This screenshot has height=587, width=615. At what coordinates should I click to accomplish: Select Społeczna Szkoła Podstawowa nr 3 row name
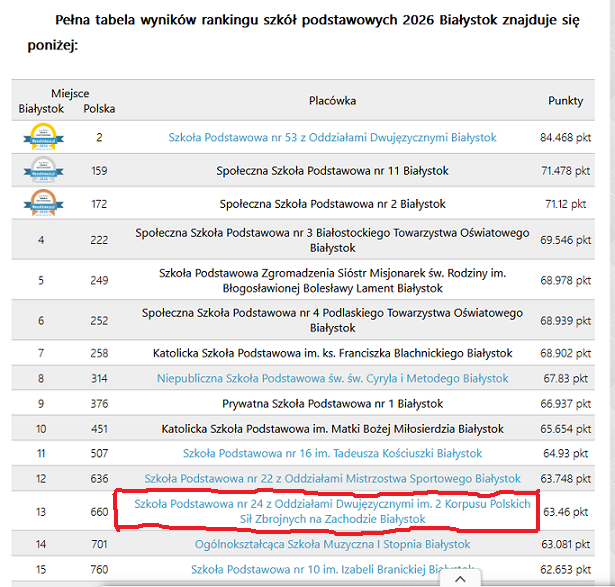(332, 240)
